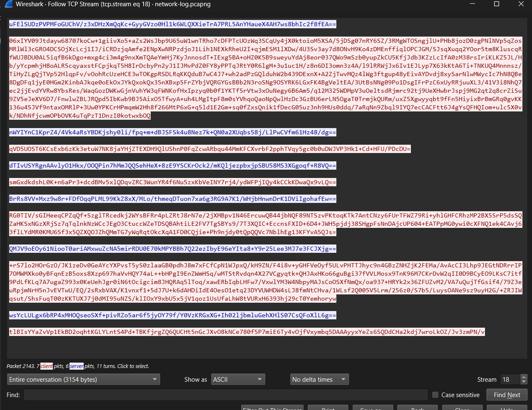532x410 pixels.
Task: Increment the Stream number with up arrow
Action: (524, 377)
